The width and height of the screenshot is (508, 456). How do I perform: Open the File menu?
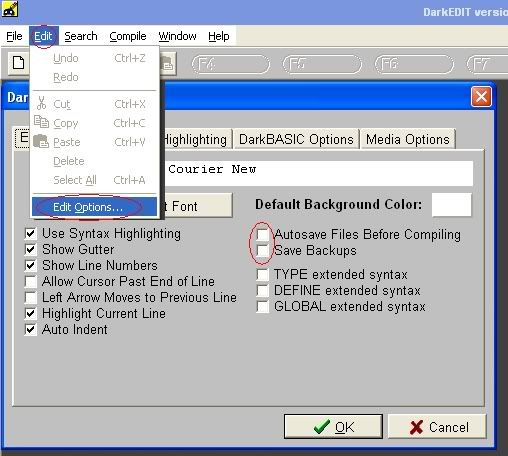[x=14, y=36]
